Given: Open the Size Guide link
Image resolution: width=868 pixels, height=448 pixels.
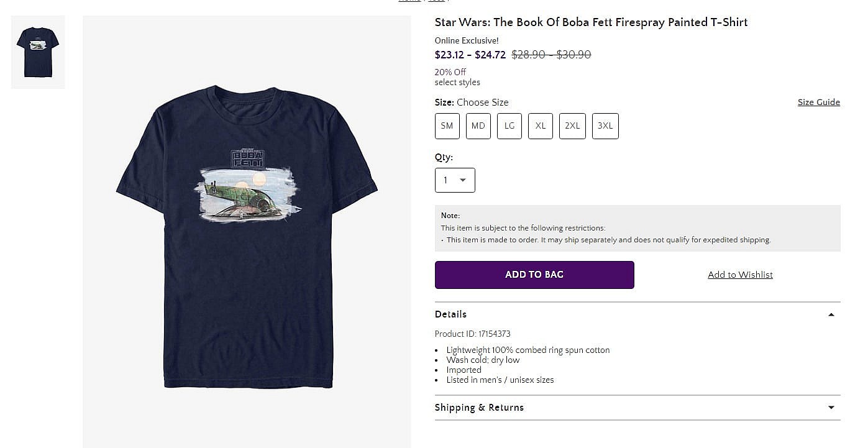Looking at the screenshot, I should coord(818,103).
